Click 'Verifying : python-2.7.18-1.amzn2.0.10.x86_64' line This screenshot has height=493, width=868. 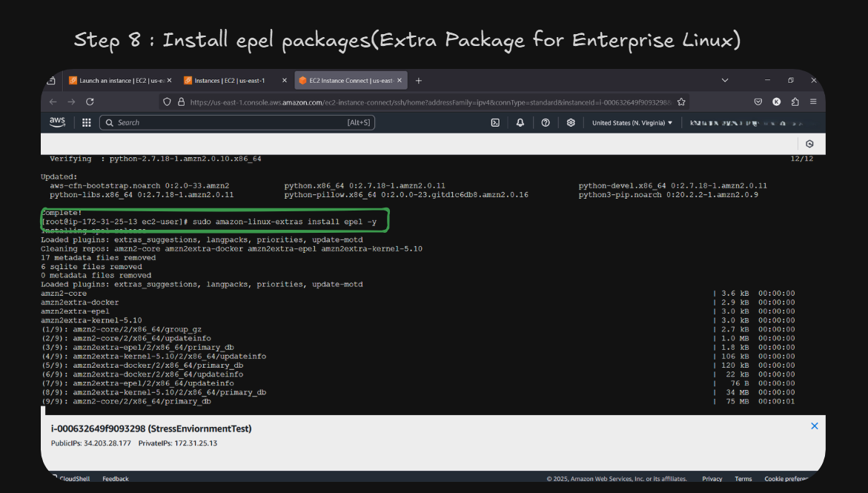pyautogui.click(x=156, y=159)
